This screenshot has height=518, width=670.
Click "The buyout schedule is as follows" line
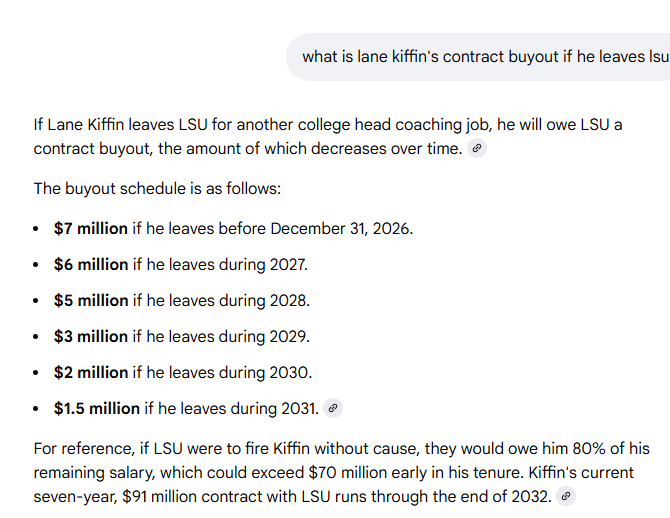click(158, 188)
